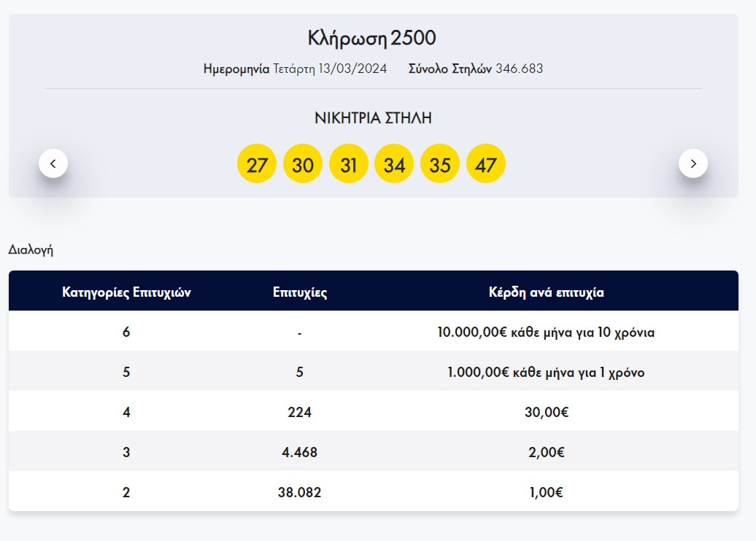Image resolution: width=756 pixels, height=541 pixels.
Task: Click the Κλήρωση 2500 heading
Action: coord(372,37)
